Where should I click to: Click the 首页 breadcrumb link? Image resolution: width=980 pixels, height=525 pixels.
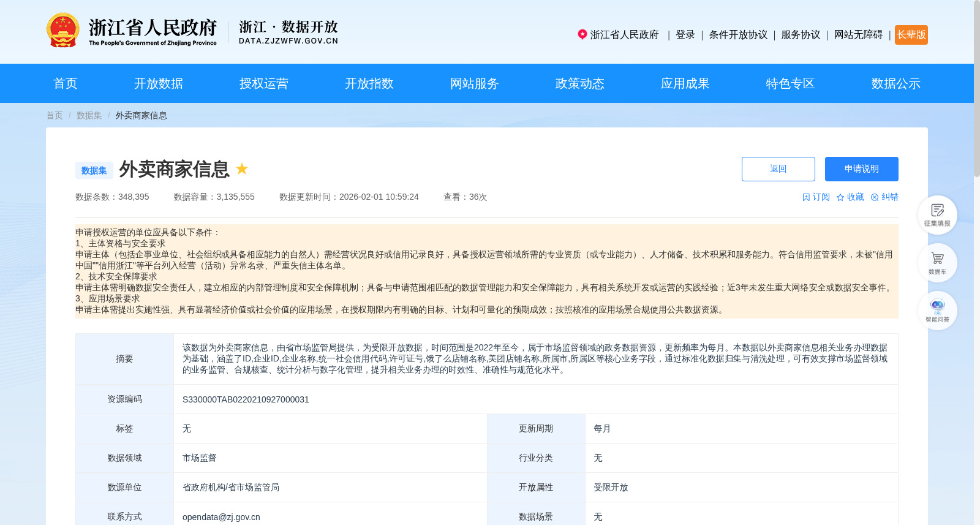click(55, 115)
